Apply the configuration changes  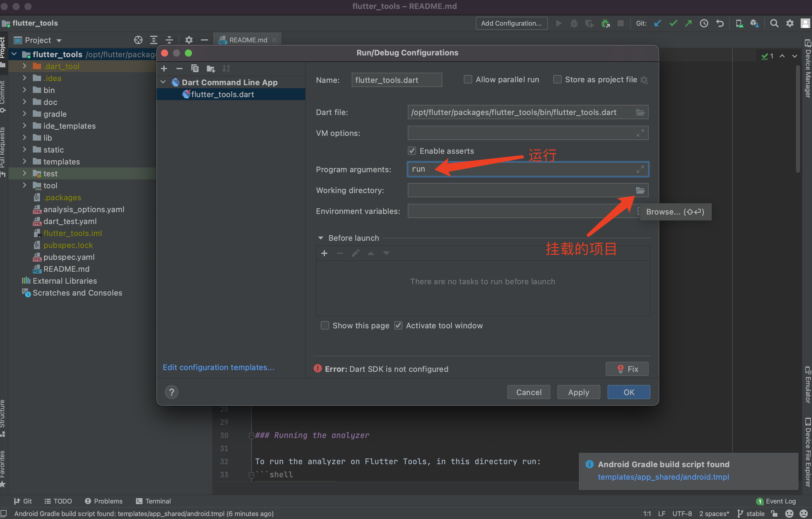point(578,392)
